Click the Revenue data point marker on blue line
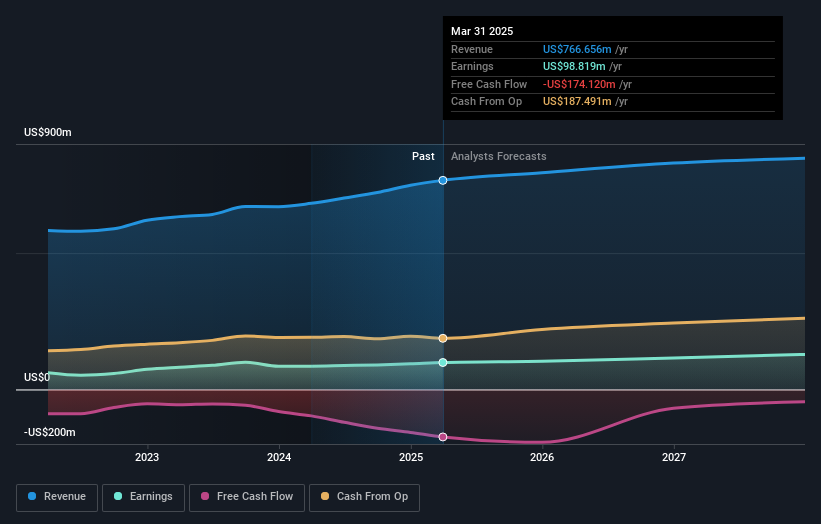 (x=443, y=180)
